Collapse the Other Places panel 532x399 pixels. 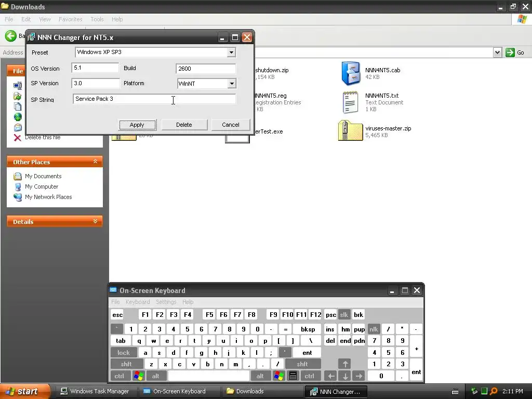96,162
